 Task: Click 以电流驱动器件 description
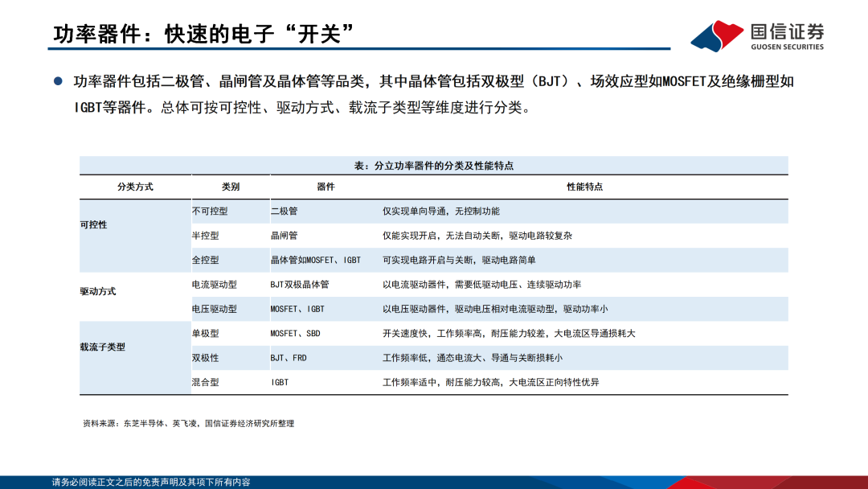481,285
